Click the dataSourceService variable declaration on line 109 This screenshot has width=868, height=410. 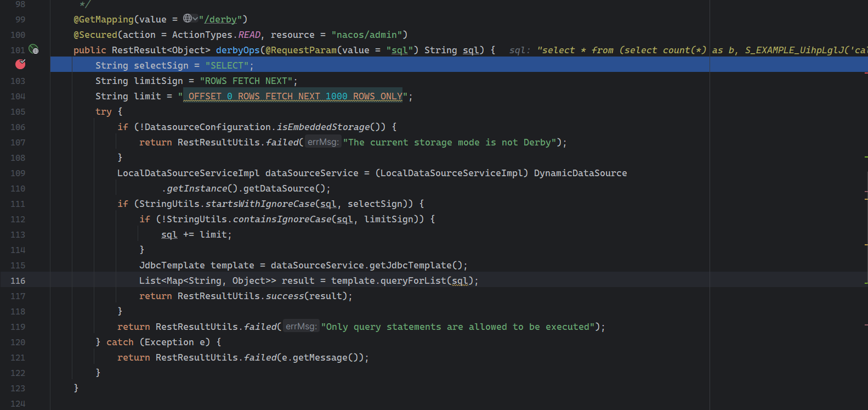[312, 173]
